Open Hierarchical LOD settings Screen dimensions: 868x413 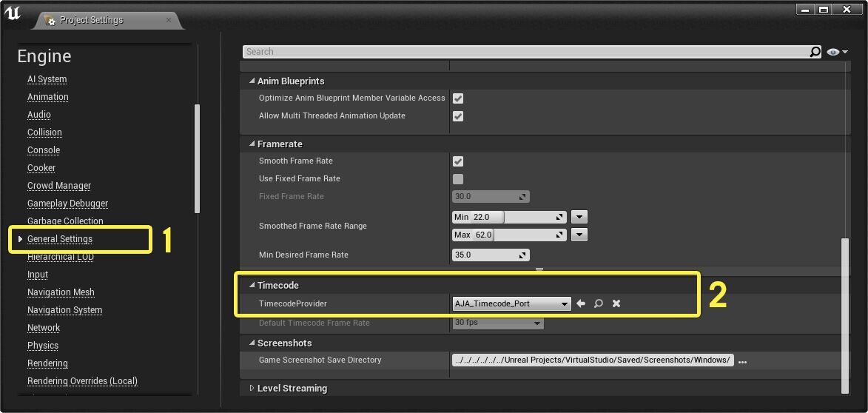[x=61, y=257]
